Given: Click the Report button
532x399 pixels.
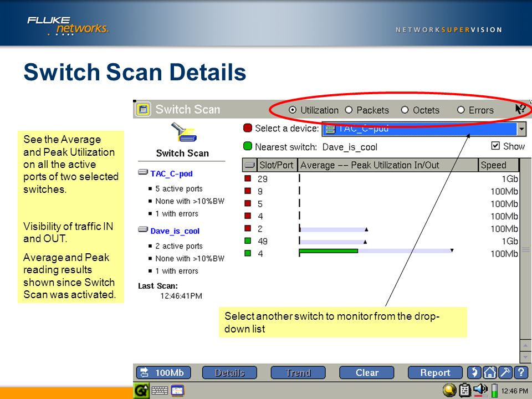Looking at the screenshot, I should pyautogui.click(x=436, y=372).
